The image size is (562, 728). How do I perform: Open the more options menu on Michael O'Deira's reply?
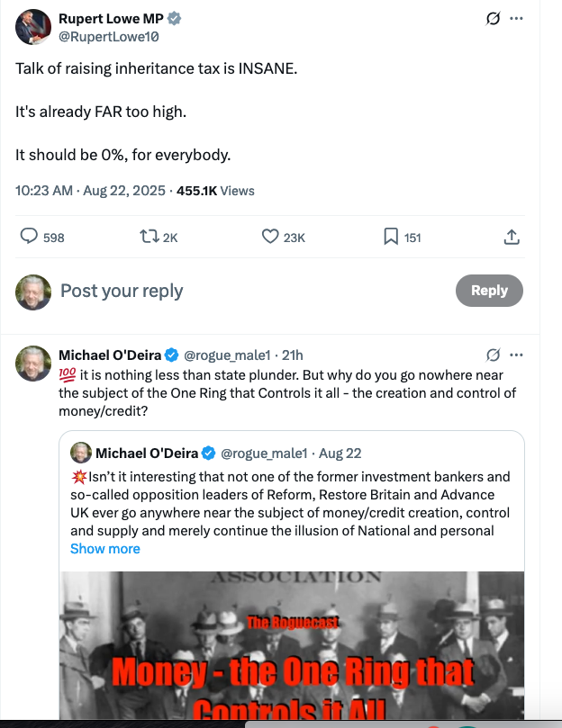[516, 355]
